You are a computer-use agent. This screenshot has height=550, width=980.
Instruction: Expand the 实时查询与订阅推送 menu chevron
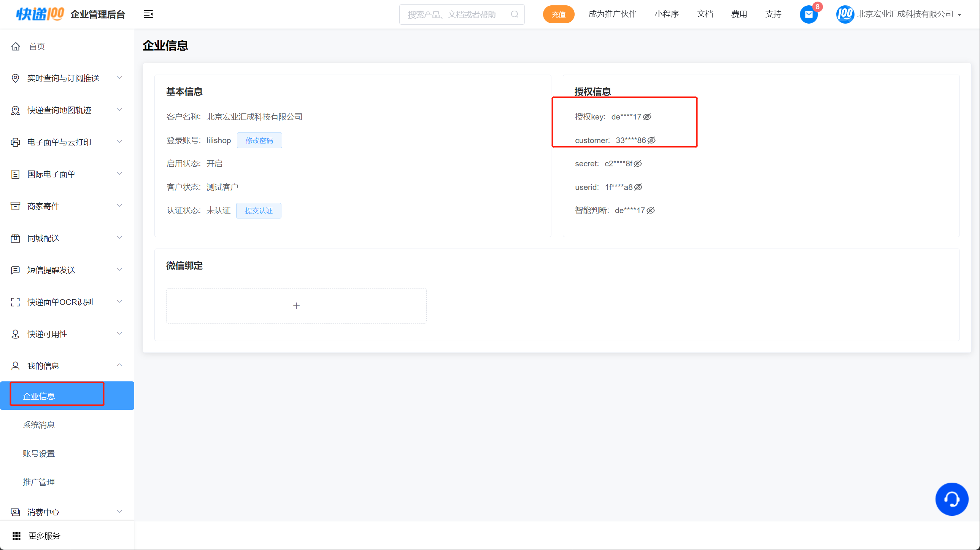(119, 78)
